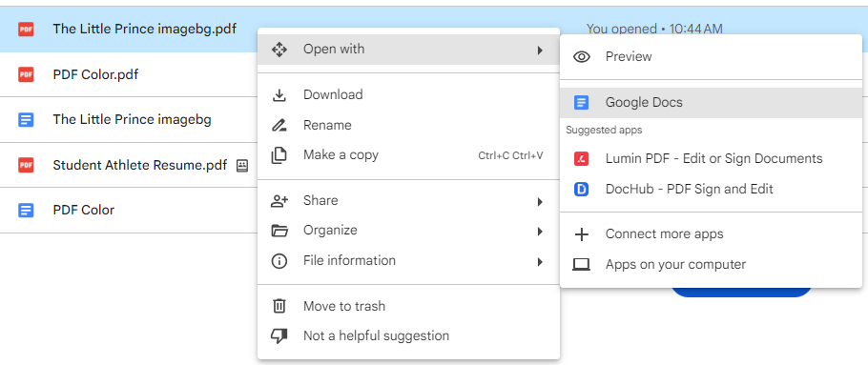Image resolution: width=868 pixels, height=365 pixels.
Task: Click the blue button behind the submenu
Action: (x=742, y=292)
